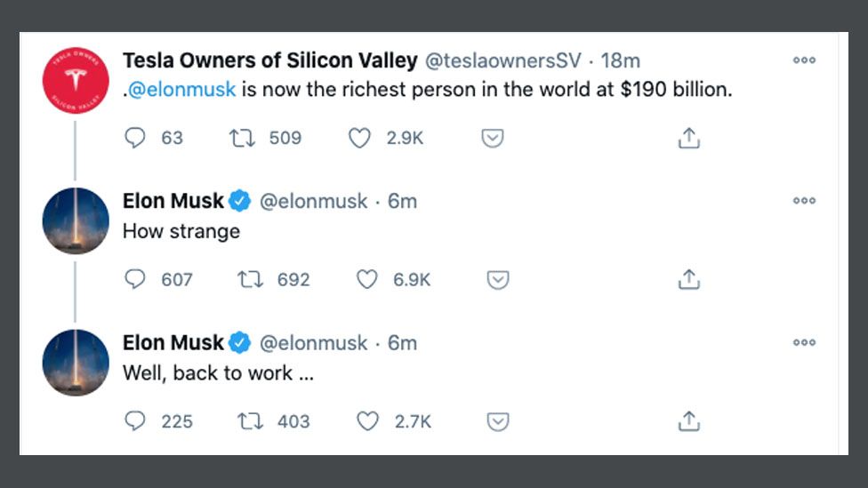Image resolution: width=868 pixels, height=488 pixels.
Task: Open Pocket save icon on Tesla Owners tweet
Action: tap(493, 138)
